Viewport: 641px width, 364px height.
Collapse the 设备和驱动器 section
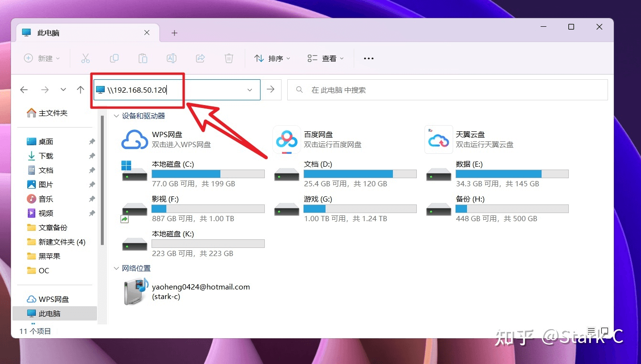pyautogui.click(x=116, y=115)
